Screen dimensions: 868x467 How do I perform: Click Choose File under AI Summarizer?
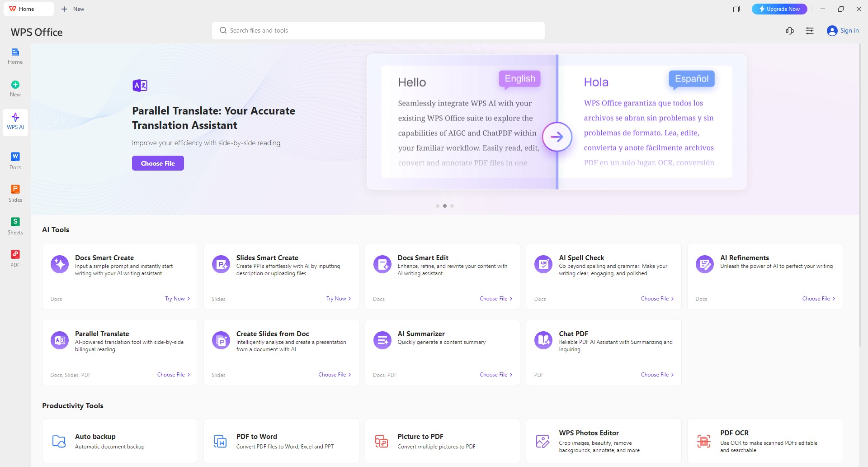(x=496, y=375)
